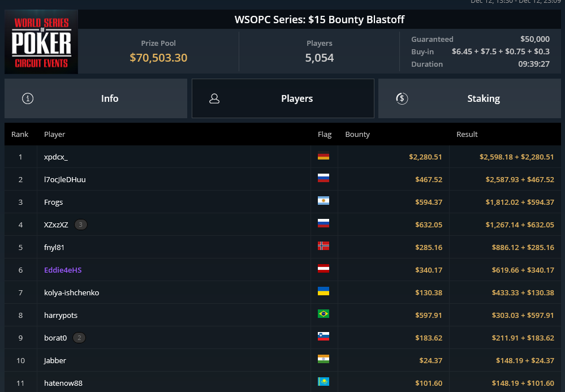Image resolution: width=565 pixels, height=392 pixels.
Task: Click result $148.19 + $101.60
Action: coord(523,384)
